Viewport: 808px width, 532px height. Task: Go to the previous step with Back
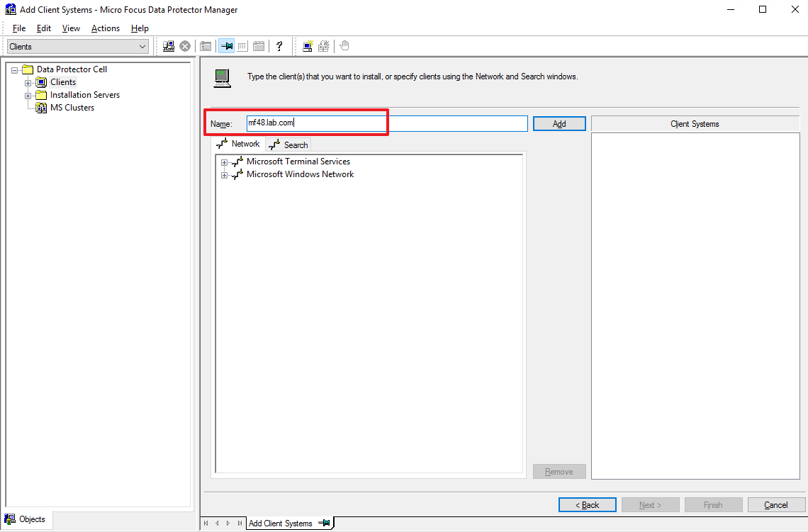point(588,504)
